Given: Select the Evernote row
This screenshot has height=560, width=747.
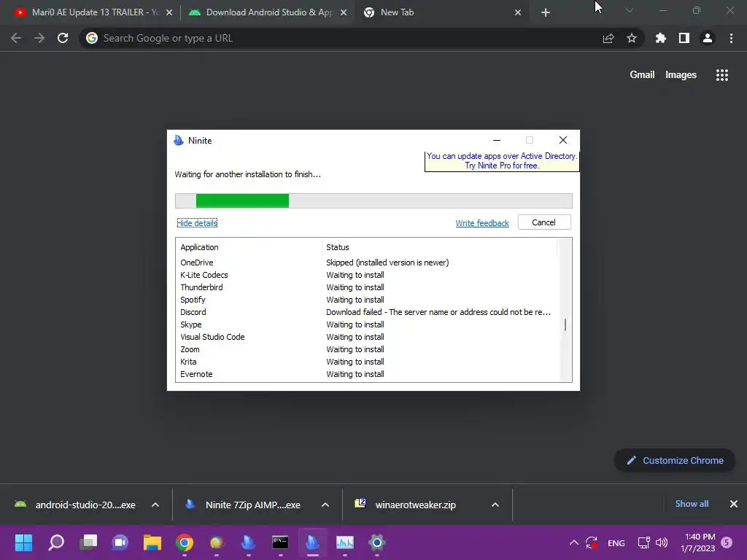Looking at the screenshot, I should (x=367, y=374).
